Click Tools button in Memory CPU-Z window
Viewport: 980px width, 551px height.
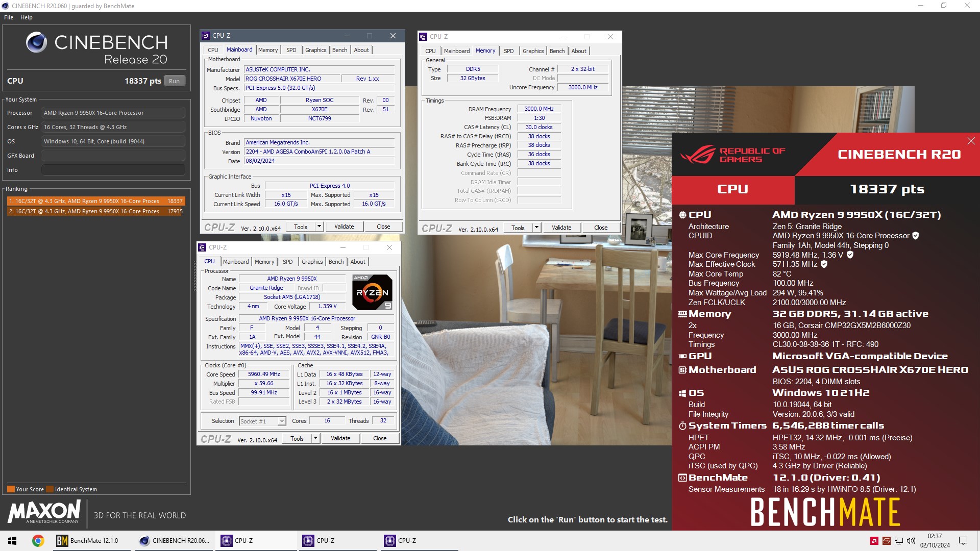pos(518,228)
